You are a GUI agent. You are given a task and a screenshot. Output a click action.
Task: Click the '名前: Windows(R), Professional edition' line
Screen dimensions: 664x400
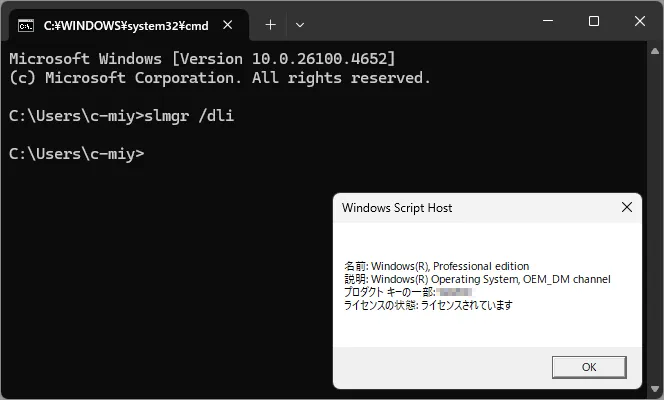coord(437,266)
